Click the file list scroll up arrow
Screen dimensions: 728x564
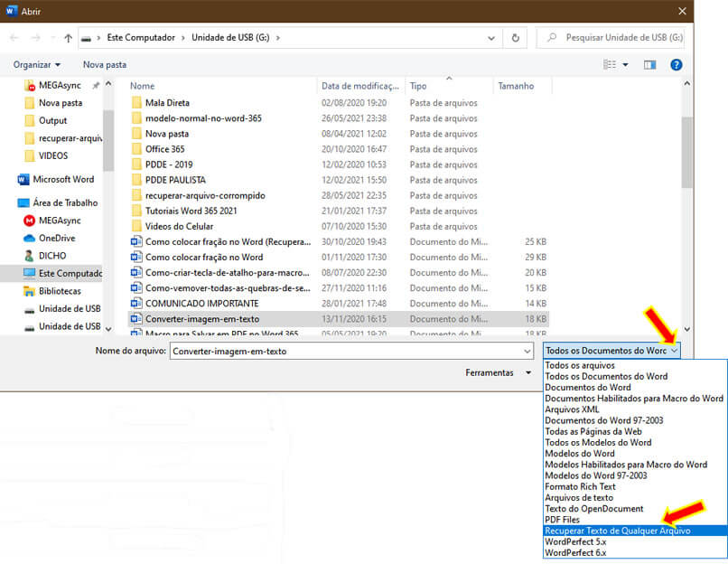pyautogui.click(x=686, y=84)
